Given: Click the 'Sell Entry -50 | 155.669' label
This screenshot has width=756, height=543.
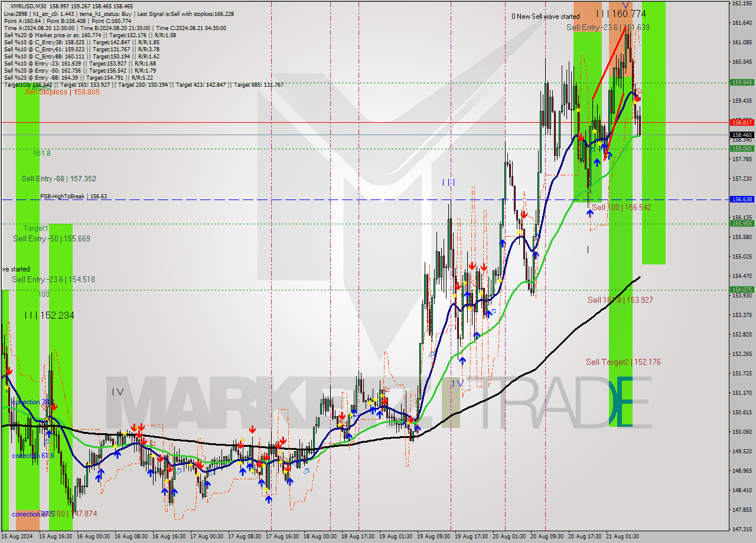Looking at the screenshot, I should (x=51, y=238).
